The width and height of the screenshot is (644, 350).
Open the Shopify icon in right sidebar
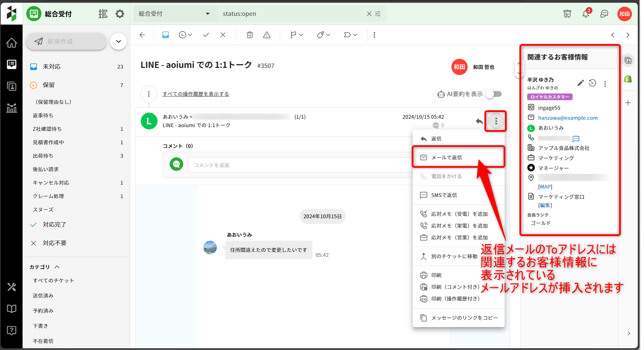628,79
